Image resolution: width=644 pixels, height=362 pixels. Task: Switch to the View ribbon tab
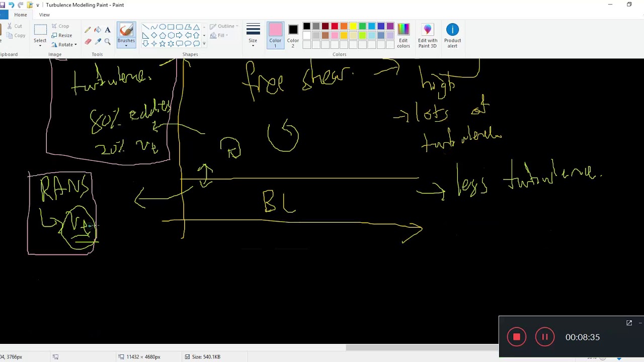coord(44,15)
